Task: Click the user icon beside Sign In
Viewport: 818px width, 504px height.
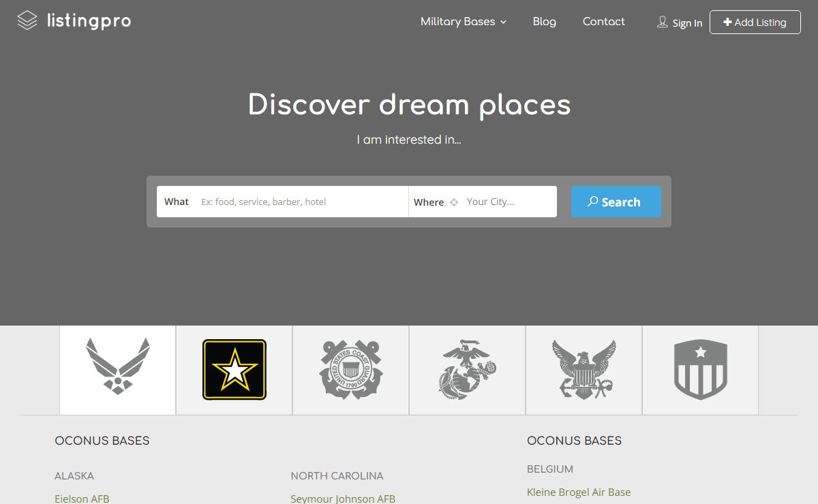Action: [663, 22]
